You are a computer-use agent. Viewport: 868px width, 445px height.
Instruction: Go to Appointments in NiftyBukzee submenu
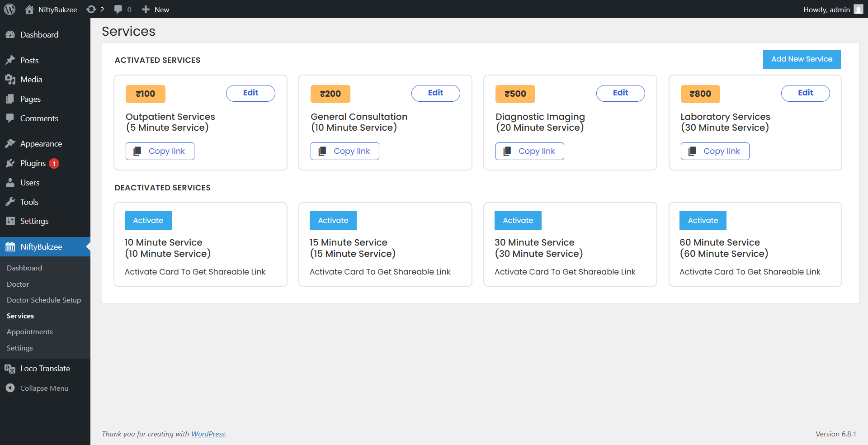point(30,331)
